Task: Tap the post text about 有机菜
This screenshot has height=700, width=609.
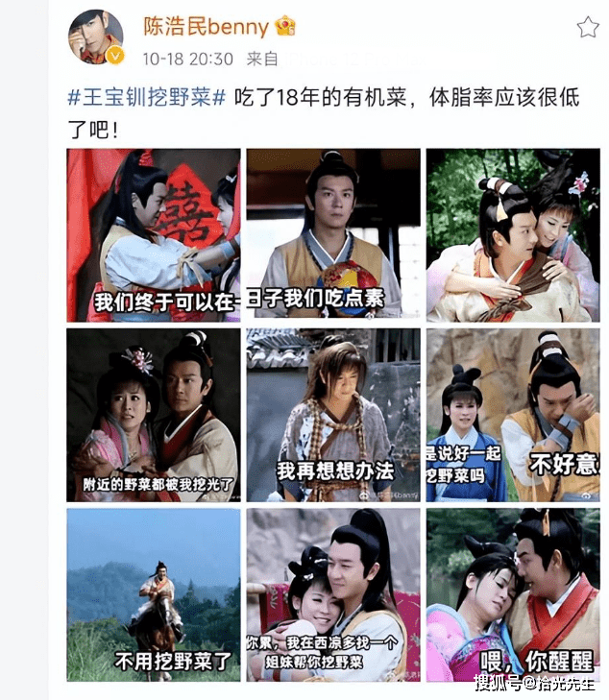Action: (x=324, y=113)
